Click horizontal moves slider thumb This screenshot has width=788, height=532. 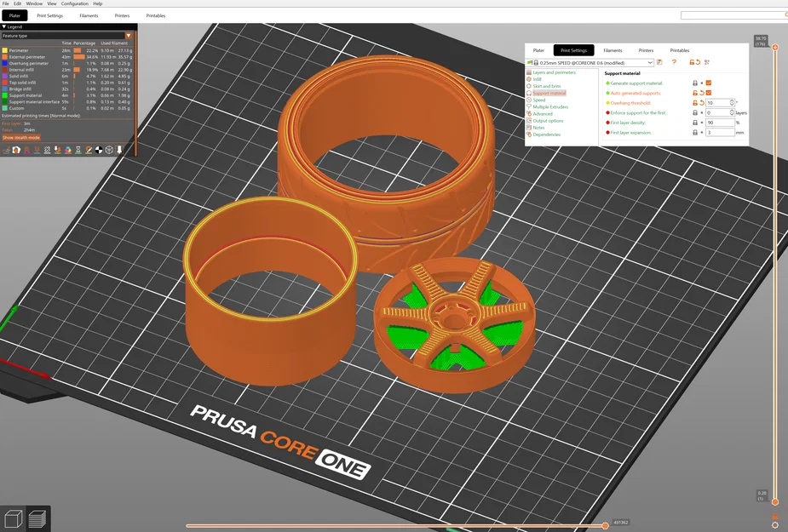point(606,525)
